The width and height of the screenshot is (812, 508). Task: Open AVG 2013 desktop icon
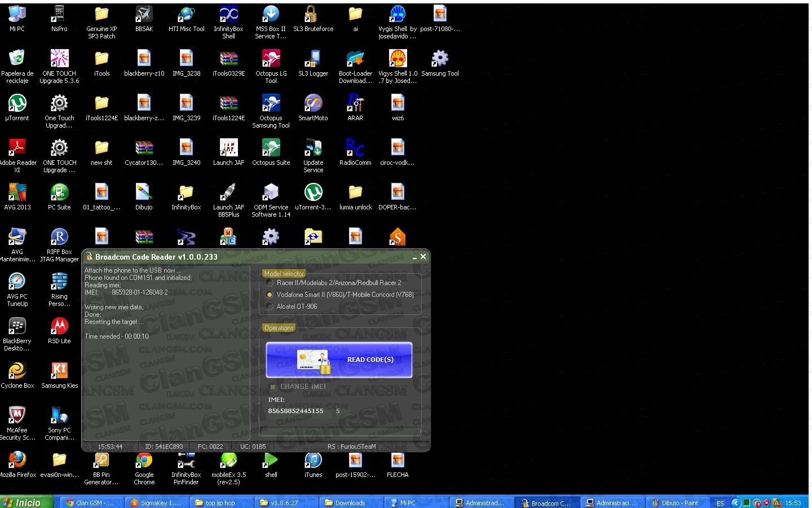coord(17,197)
